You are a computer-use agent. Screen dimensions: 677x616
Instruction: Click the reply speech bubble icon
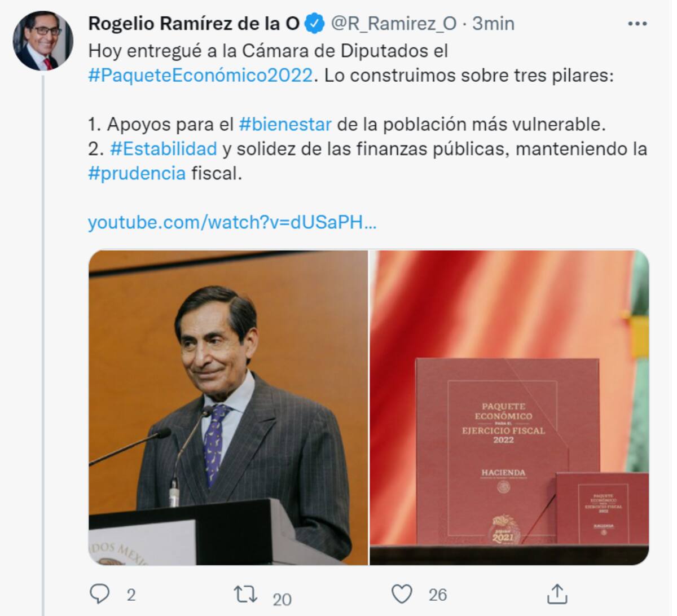tap(100, 594)
